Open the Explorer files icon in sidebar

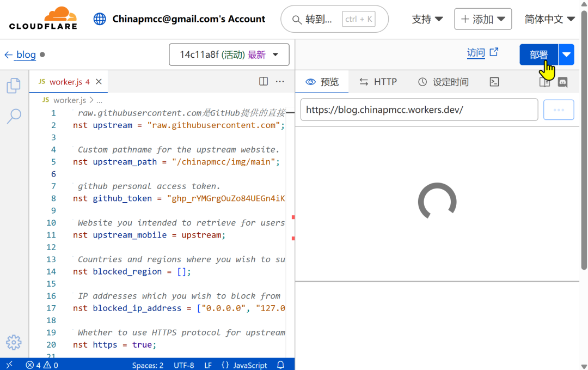pos(14,86)
